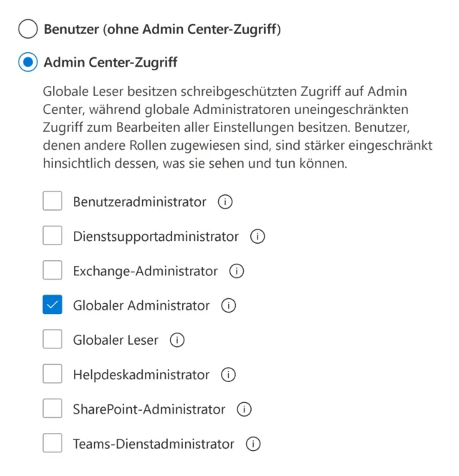459x476 pixels.
Task: Open info icon beside Dienstsupportadministrator
Action: [x=257, y=237]
